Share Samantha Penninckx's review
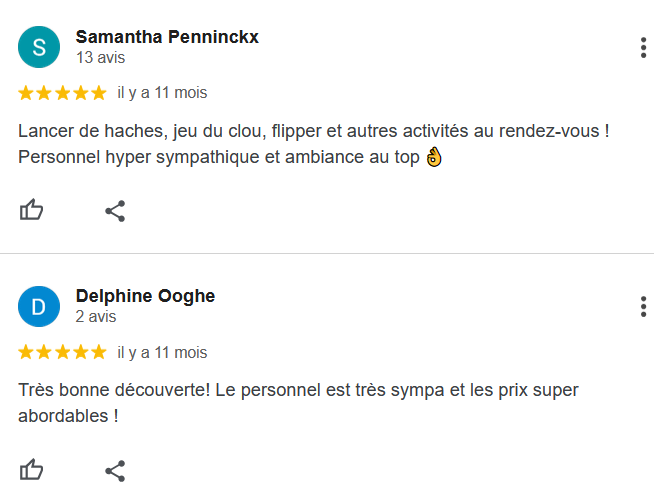 click(x=115, y=211)
